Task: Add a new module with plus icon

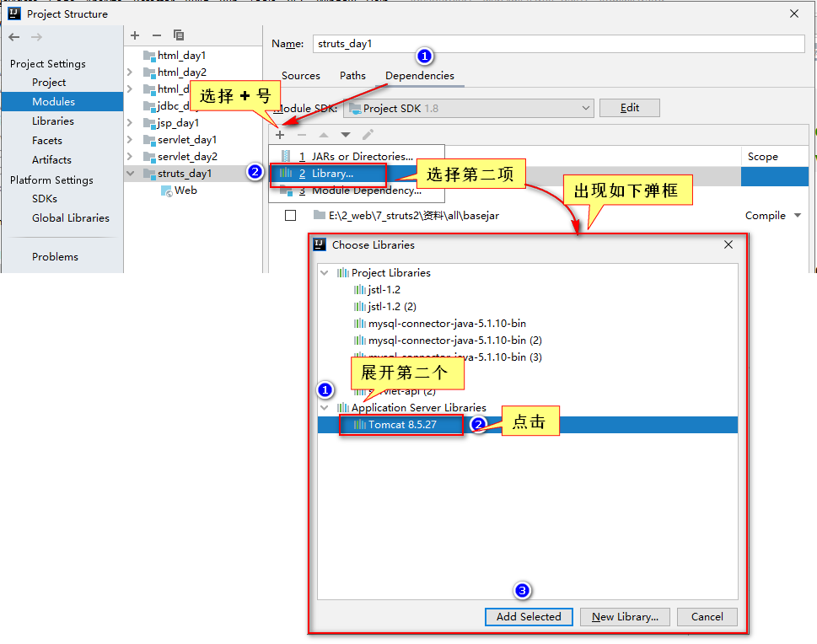Action: 135,35
